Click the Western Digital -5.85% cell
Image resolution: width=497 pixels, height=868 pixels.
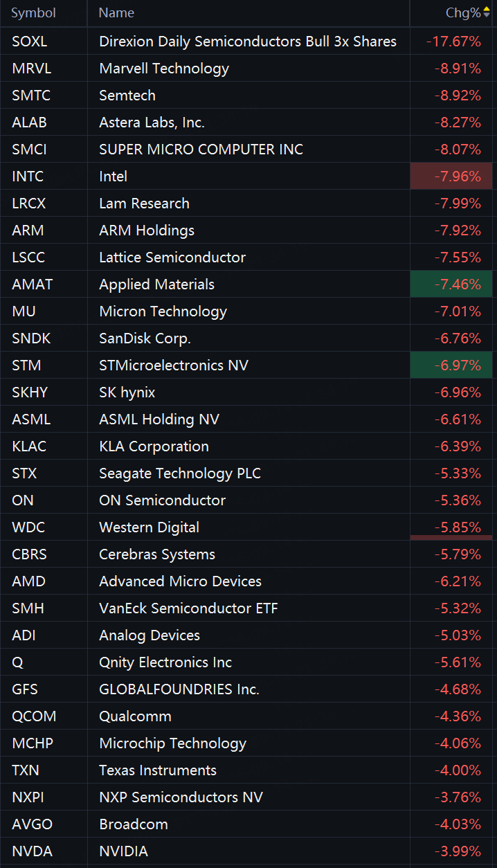click(451, 527)
